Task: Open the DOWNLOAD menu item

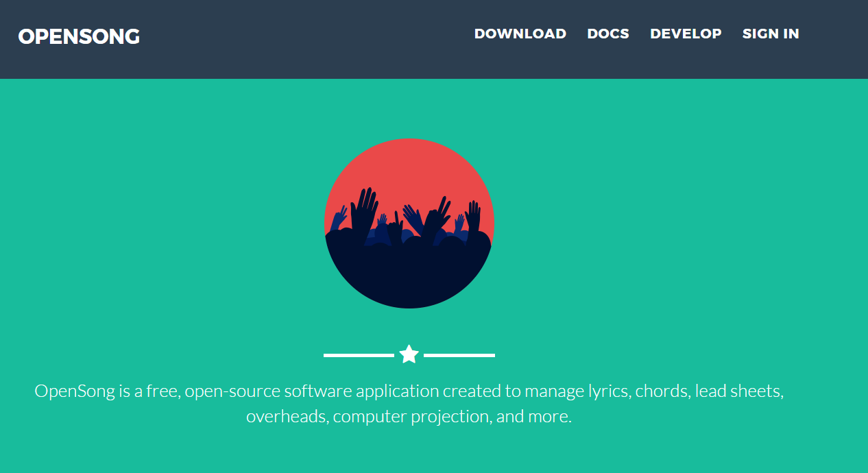Action: [x=520, y=34]
